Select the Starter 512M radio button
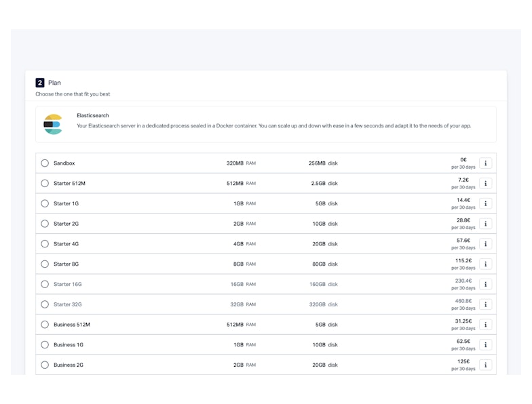Image resolution: width=532 pixels, height=404 pixels. tap(45, 184)
